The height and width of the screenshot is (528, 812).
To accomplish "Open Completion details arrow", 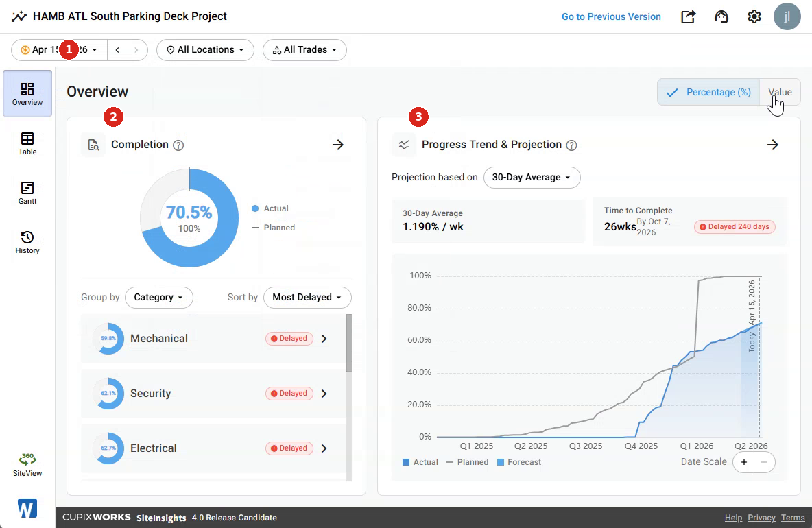I will pyautogui.click(x=337, y=145).
